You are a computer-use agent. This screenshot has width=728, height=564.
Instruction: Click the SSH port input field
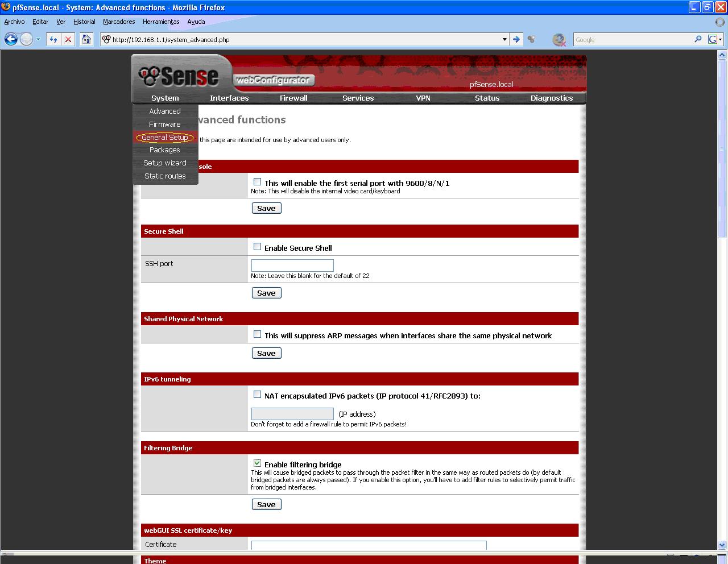click(x=292, y=265)
